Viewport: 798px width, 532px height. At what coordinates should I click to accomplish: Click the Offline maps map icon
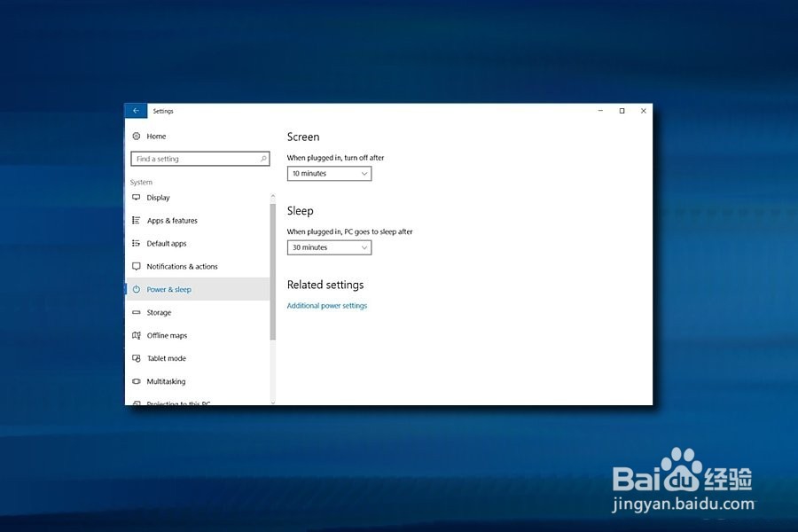coord(136,335)
